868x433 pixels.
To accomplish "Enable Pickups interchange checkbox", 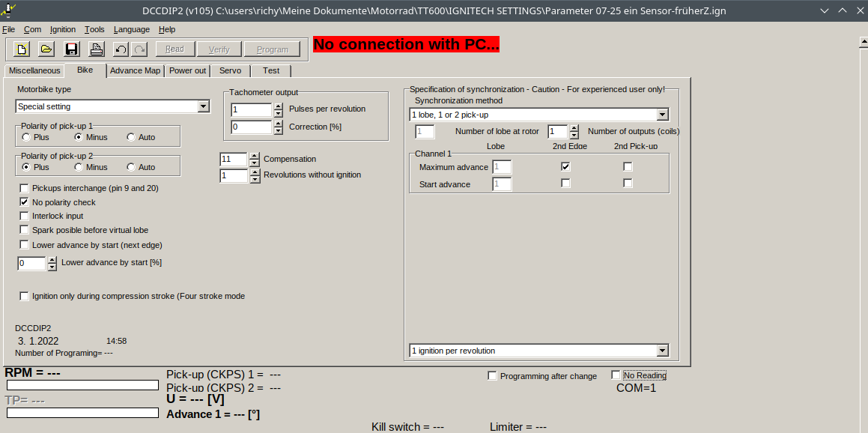I will pos(25,188).
